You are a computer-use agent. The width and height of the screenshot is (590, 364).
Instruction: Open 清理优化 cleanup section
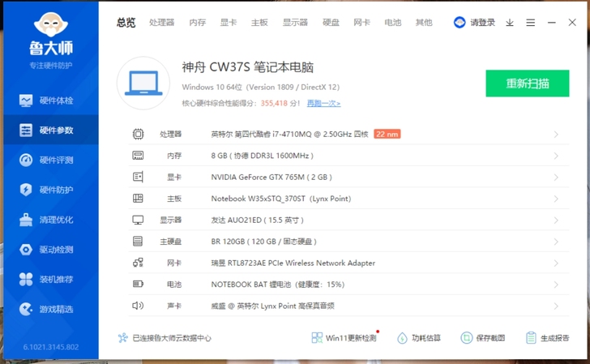[51, 220]
